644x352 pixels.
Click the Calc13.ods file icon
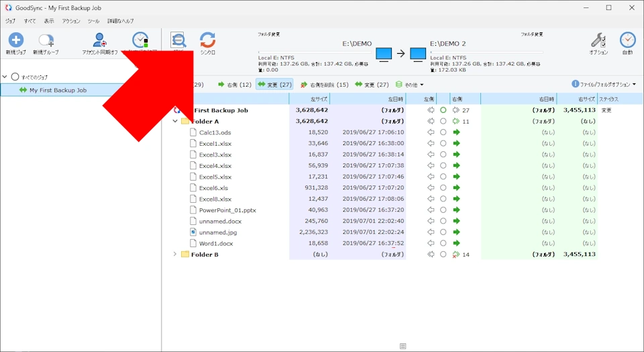click(x=193, y=132)
